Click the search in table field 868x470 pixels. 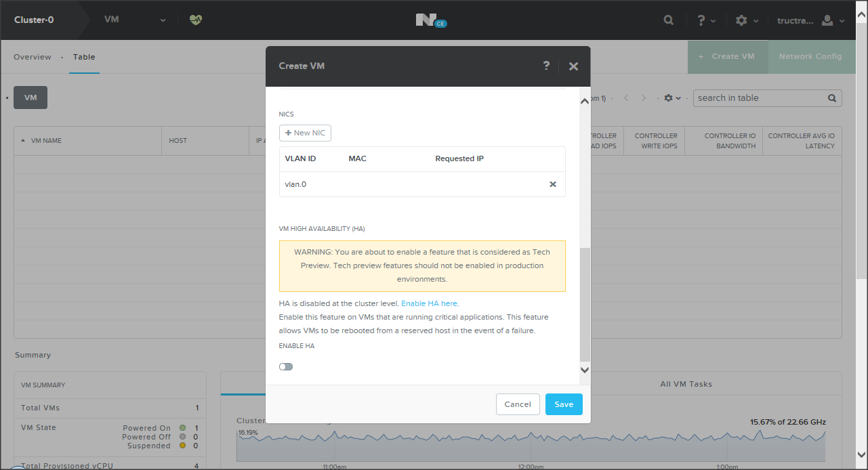coord(760,98)
